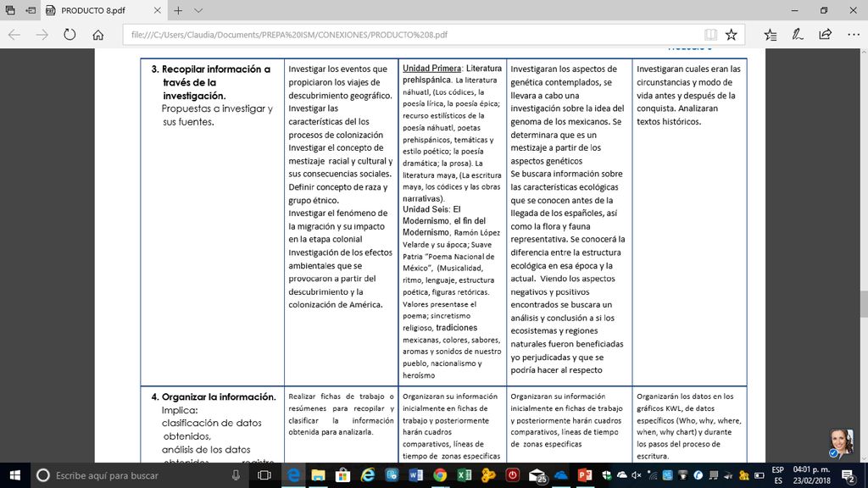Select the PRODUCTO 8.pdf tab

point(93,10)
